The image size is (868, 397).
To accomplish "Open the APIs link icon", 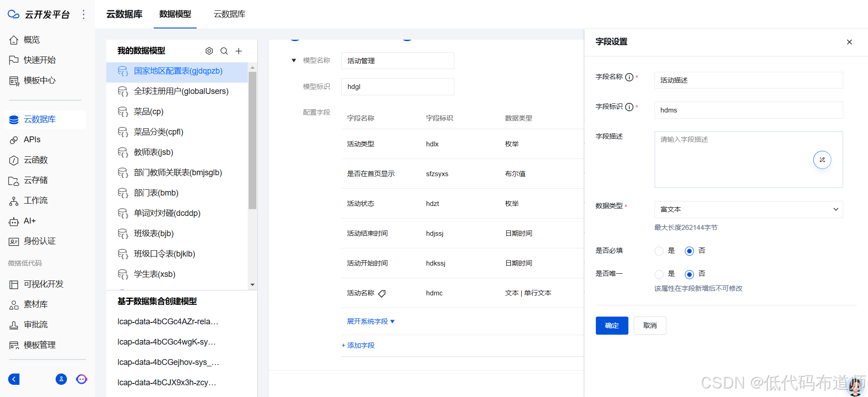I will (14, 140).
